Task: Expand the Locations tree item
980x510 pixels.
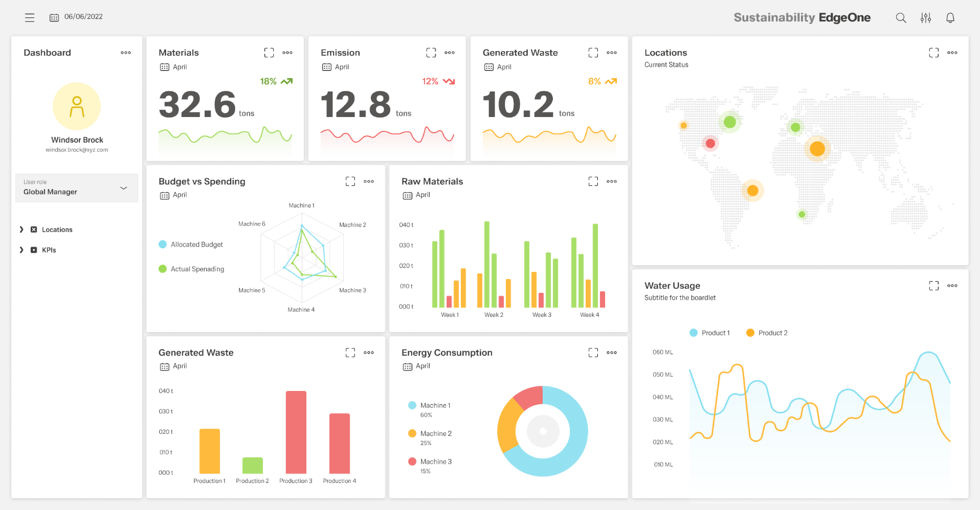Action: coord(21,230)
